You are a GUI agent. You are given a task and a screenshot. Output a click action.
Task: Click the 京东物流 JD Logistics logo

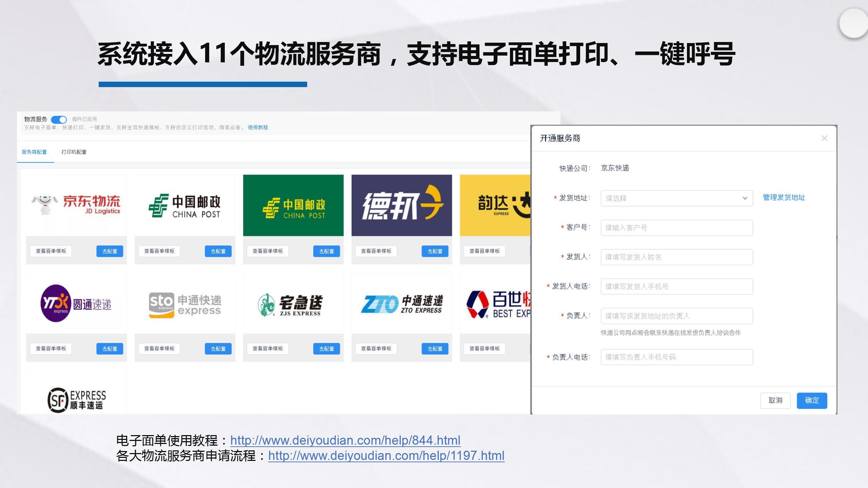pos(76,205)
